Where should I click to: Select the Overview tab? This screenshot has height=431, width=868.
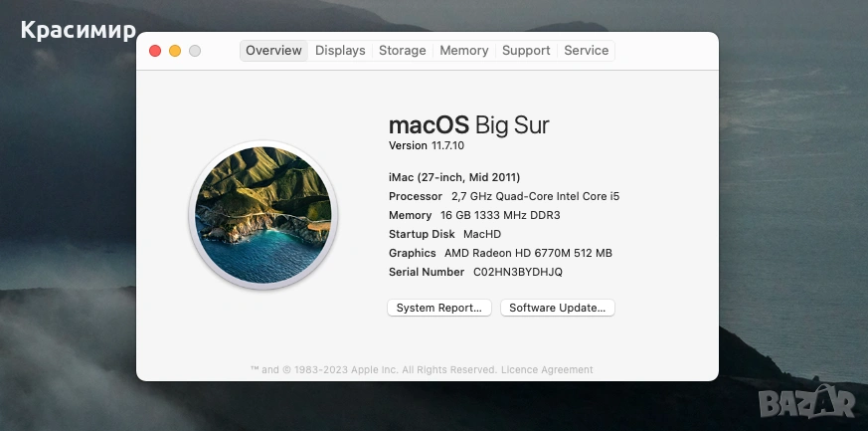tap(273, 51)
